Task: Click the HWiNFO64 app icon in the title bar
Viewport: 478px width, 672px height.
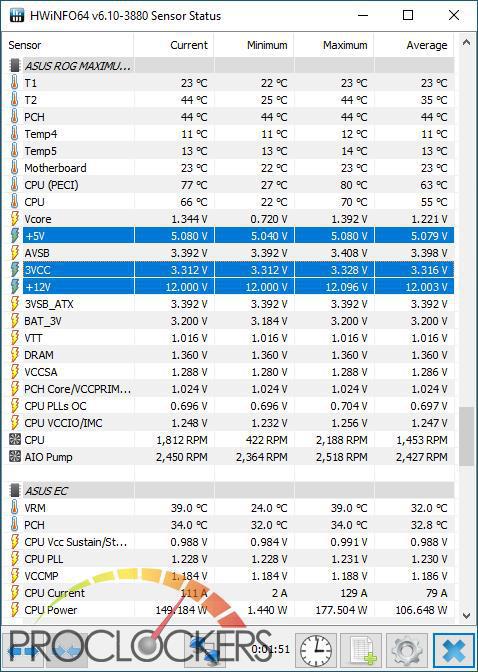Action: [17, 16]
